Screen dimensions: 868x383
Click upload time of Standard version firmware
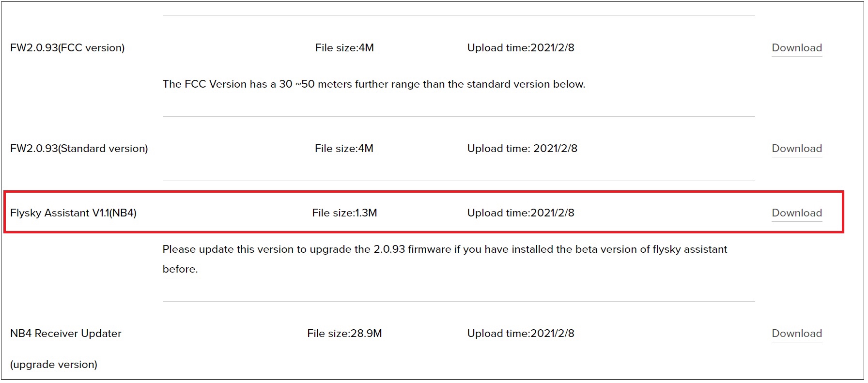(x=522, y=149)
